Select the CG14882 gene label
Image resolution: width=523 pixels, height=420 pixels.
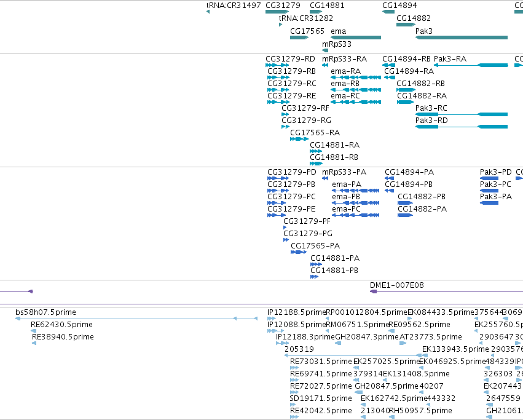pos(414,18)
